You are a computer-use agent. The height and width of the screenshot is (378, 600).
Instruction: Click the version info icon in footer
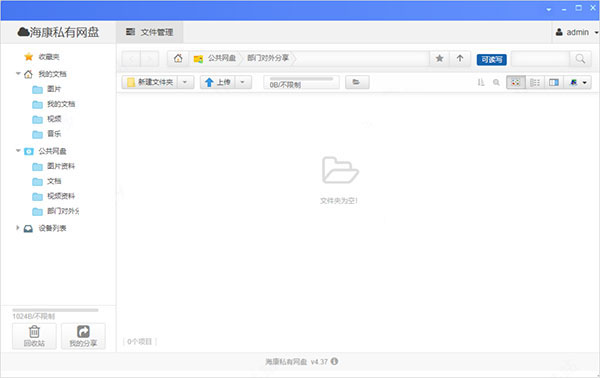[x=334, y=361]
